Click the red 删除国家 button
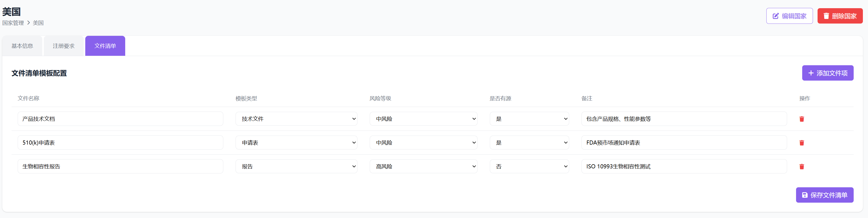 click(x=840, y=16)
